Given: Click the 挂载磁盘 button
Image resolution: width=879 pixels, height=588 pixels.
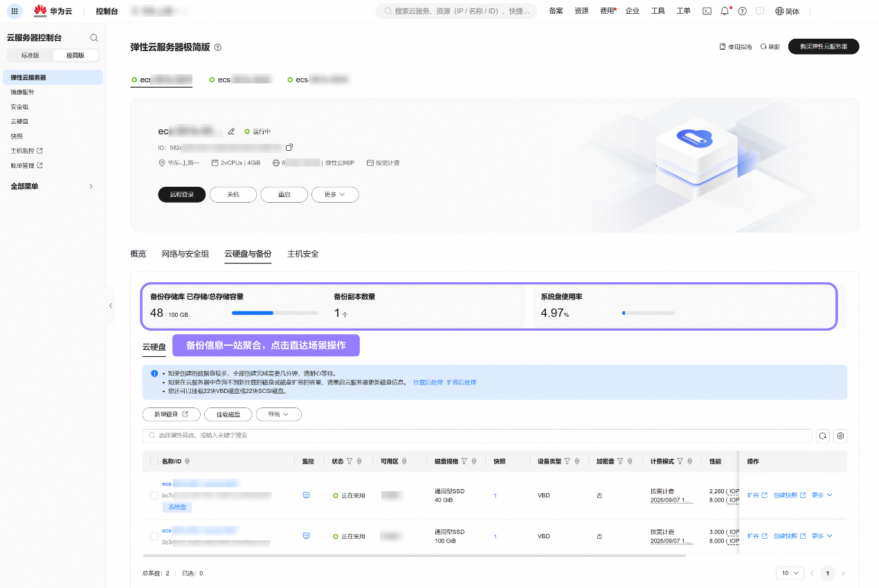Looking at the screenshot, I should coord(228,414).
